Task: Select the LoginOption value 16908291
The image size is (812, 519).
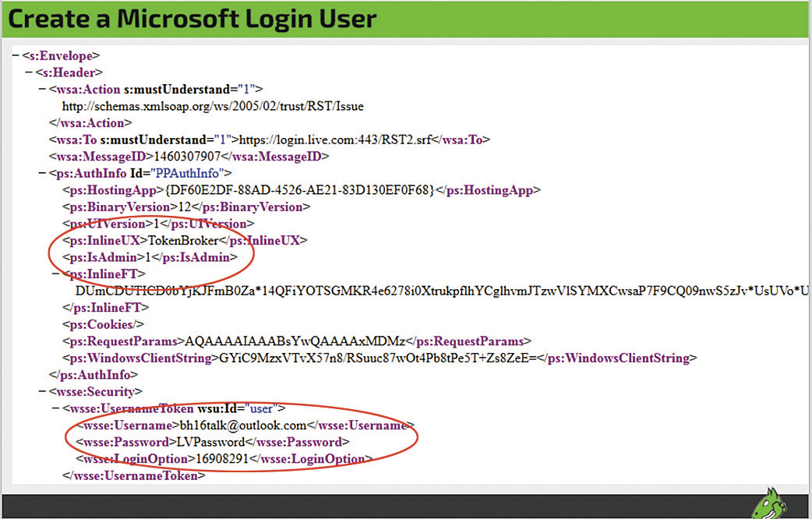Action: click(x=222, y=459)
